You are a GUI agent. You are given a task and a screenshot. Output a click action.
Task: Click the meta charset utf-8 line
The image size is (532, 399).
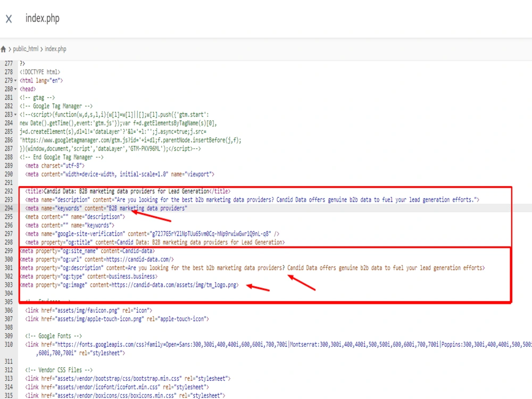point(55,165)
